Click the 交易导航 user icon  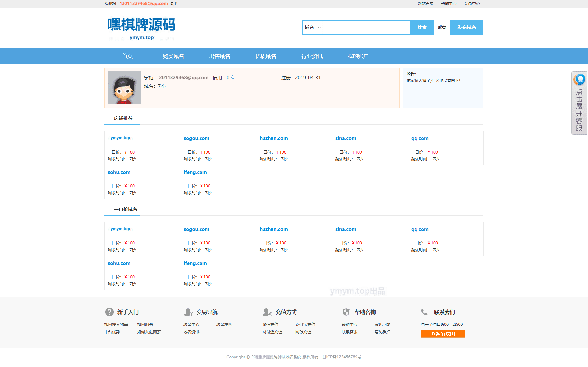189,312
